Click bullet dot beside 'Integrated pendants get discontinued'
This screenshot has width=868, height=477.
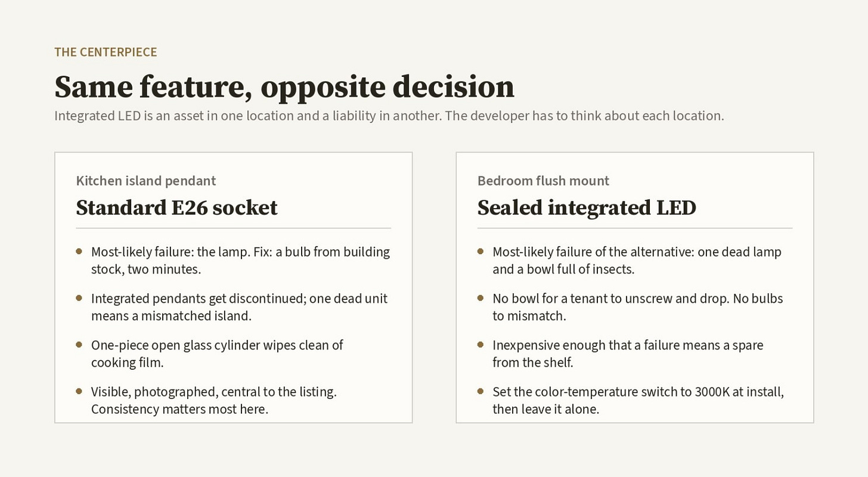coord(79,298)
